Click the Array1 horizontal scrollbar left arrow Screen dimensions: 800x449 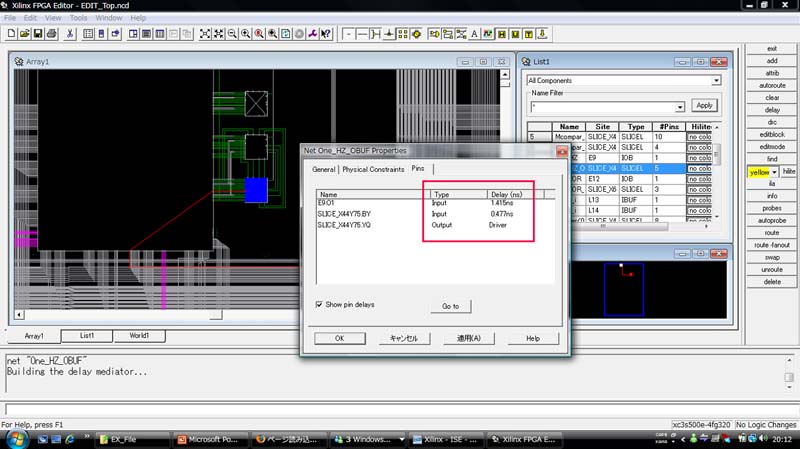pyautogui.click(x=19, y=314)
